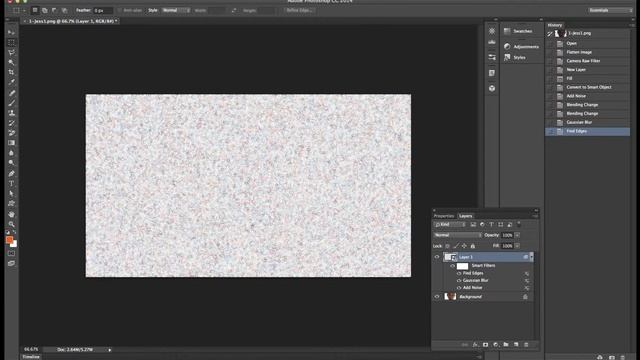The height and width of the screenshot is (360, 640).
Task: Open Timeline panel tab
Action: coord(31,357)
